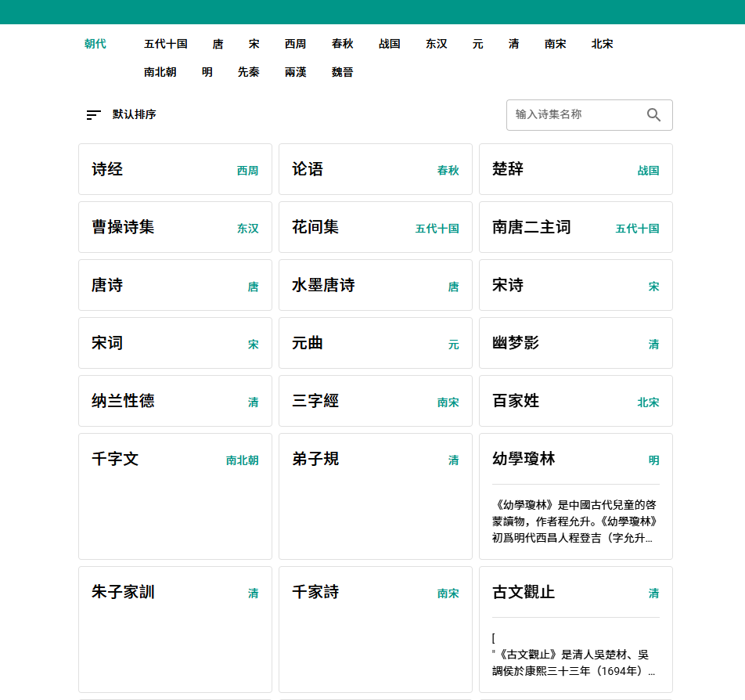Open the 幽梦影 collection
Screen dimensions: 745x700
tap(576, 343)
